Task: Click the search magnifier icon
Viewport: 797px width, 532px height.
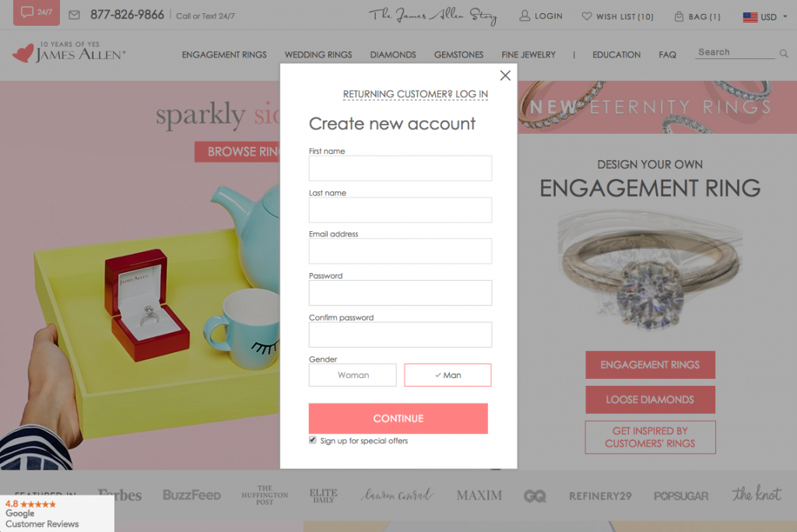Action: point(784,54)
